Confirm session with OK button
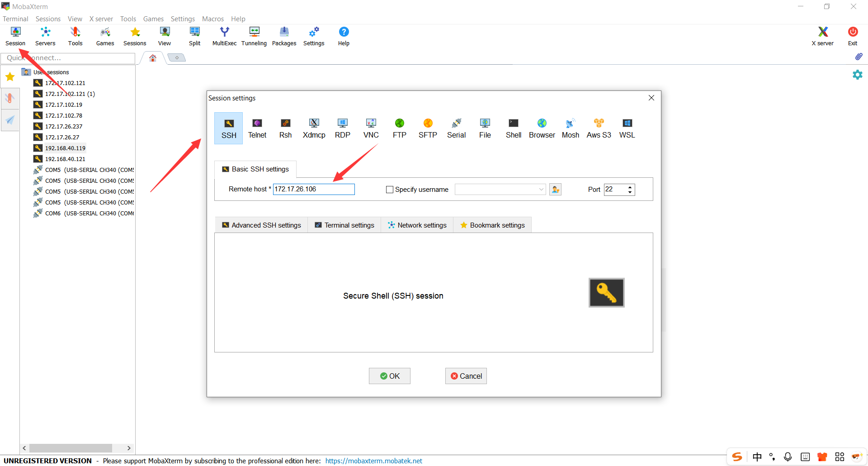The width and height of the screenshot is (868, 466). [390, 376]
